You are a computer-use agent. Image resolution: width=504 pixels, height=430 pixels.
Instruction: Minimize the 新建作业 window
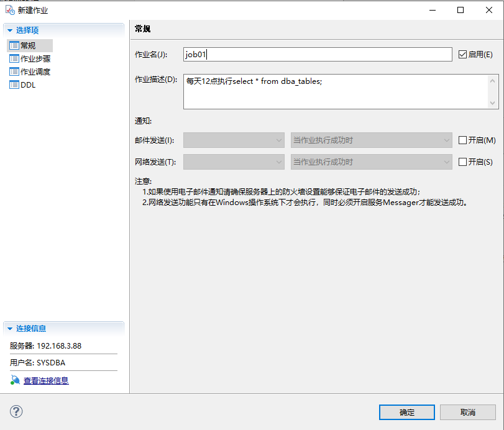433,10
